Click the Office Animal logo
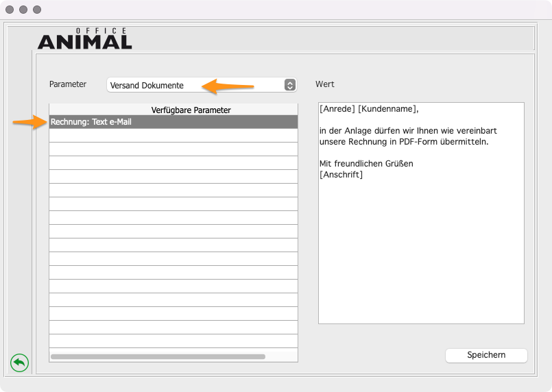Screen dimensions: 552x392 pos(84,40)
